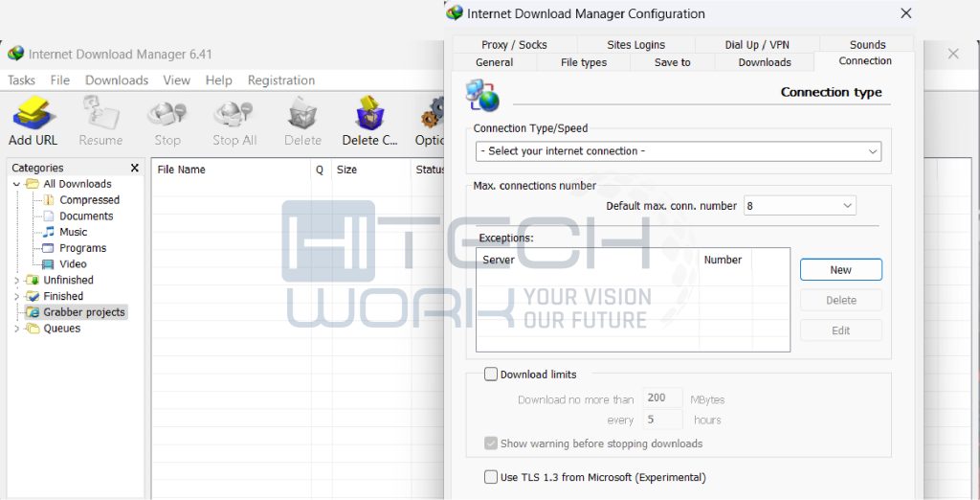This screenshot has width=980, height=500.
Task: Click the Delete Completed toolbar icon
Action: [370, 113]
